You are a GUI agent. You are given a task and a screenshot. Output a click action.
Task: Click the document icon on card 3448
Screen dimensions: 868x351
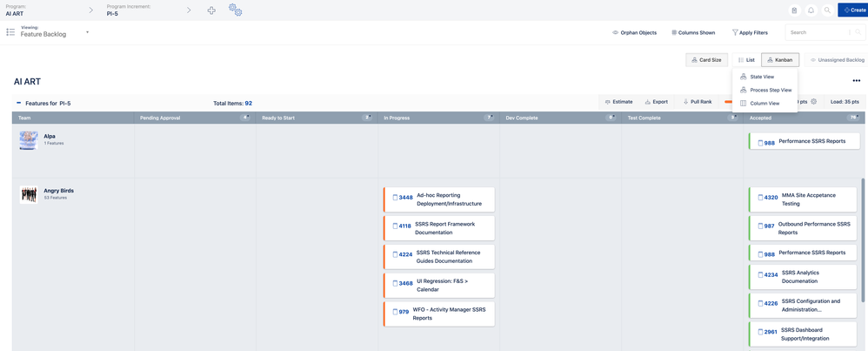point(395,198)
